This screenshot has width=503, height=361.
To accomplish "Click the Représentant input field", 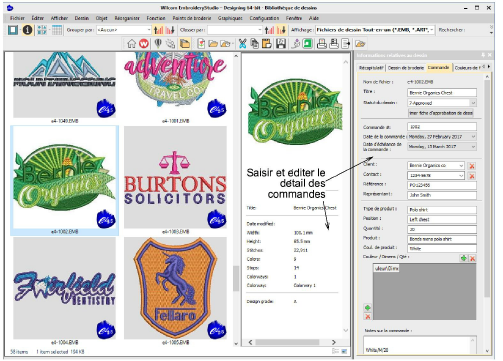I will pos(442,195).
